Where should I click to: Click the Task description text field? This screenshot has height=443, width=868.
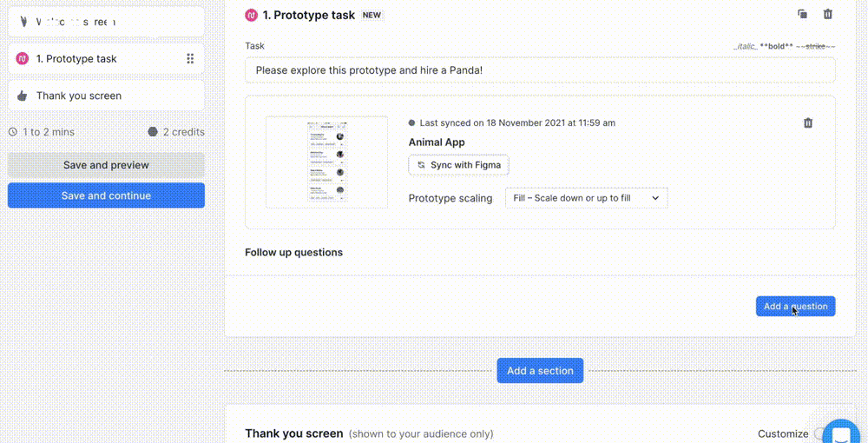(540, 69)
